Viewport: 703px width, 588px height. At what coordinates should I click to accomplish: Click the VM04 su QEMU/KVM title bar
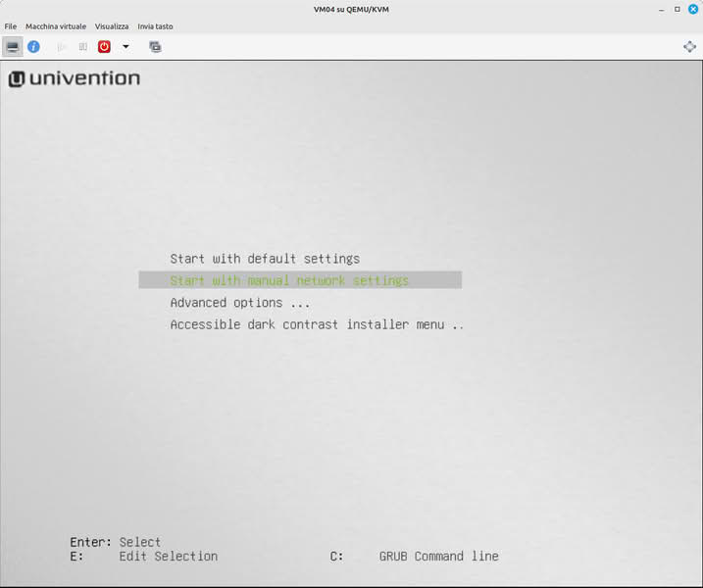pos(351,10)
